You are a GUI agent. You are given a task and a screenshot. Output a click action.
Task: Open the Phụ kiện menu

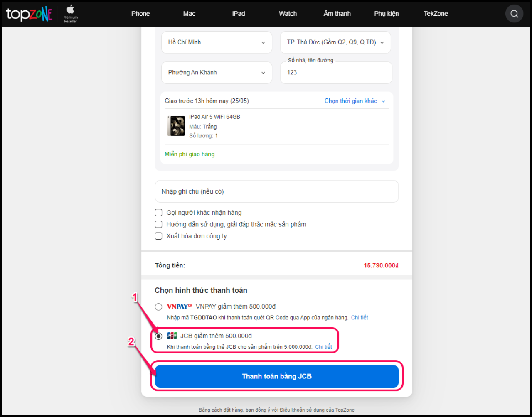coord(386,14)
